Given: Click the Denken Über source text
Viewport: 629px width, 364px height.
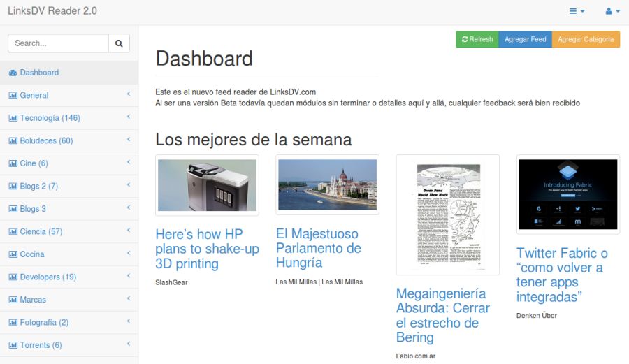Looking at the screenshot, I should (536, 316).
